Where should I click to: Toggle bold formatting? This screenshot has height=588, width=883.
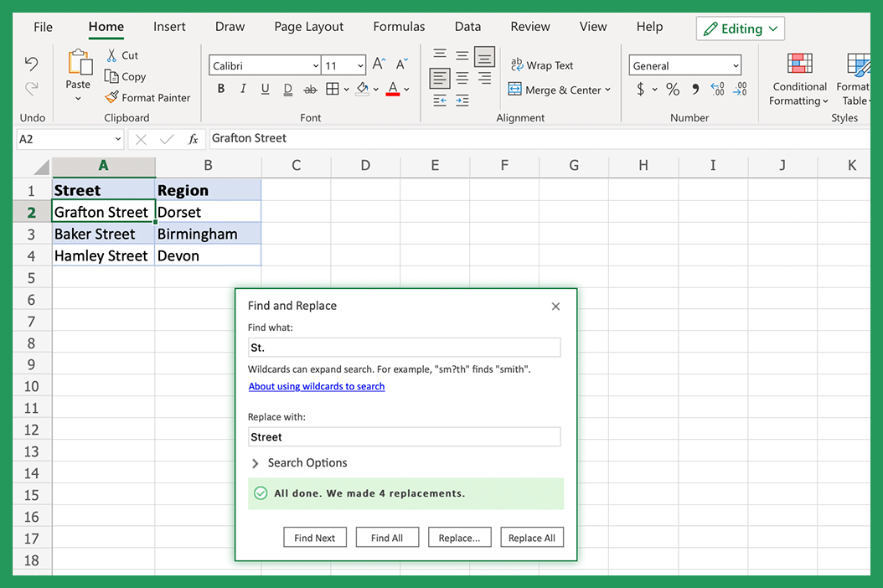click(x=220, y=88)
